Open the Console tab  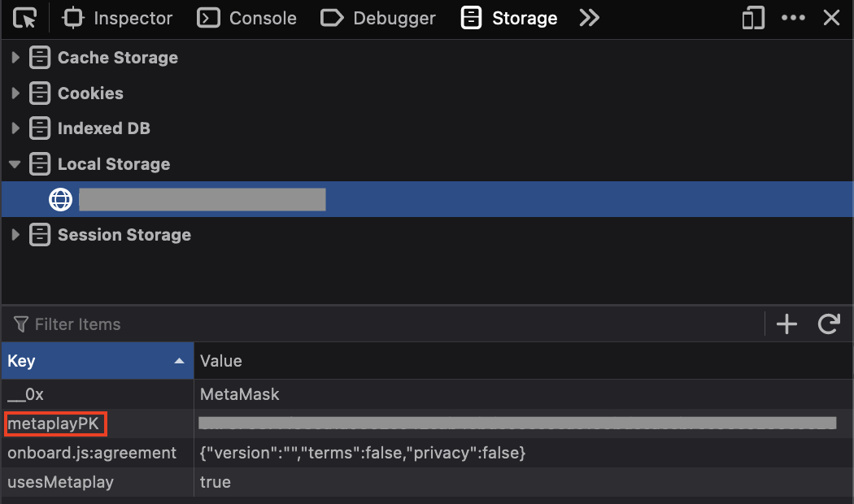(247, 18)
